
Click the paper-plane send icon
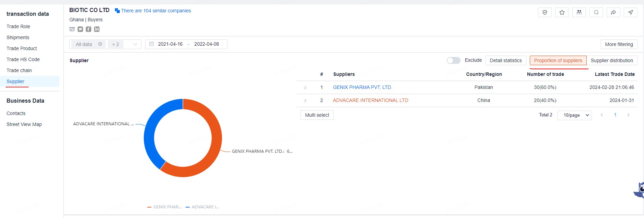pyautogui.click(x=631, y=12)
